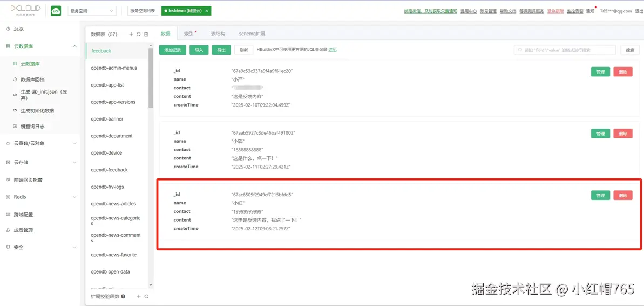The width and height of the screenshot is (644, 306).
Task: Collapse the 云数据库 sidebar group
Action: 74,46
